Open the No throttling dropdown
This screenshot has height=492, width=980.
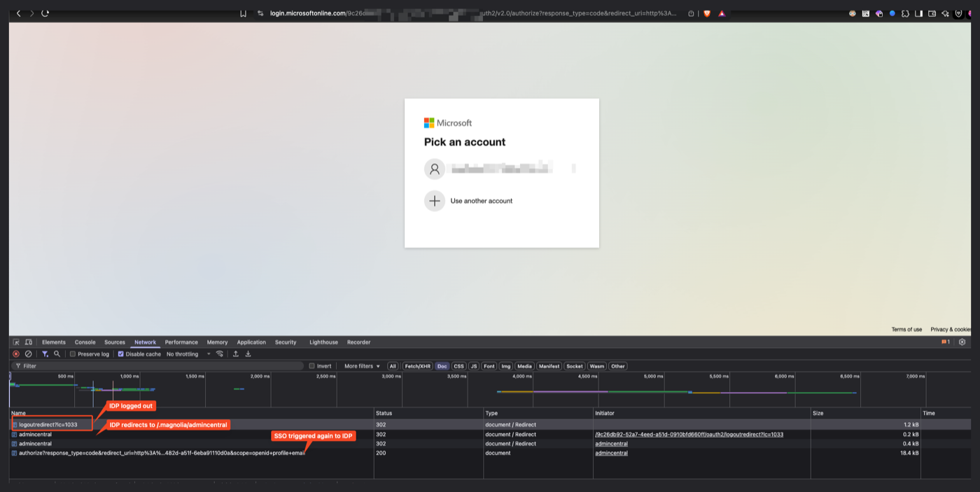(x=188, y=354)
